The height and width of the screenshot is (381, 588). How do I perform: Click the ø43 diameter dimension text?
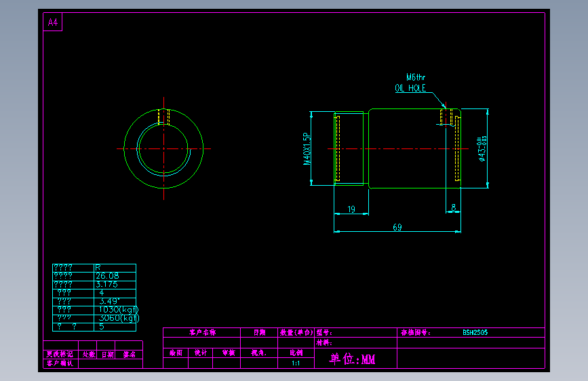click(482, 149)
